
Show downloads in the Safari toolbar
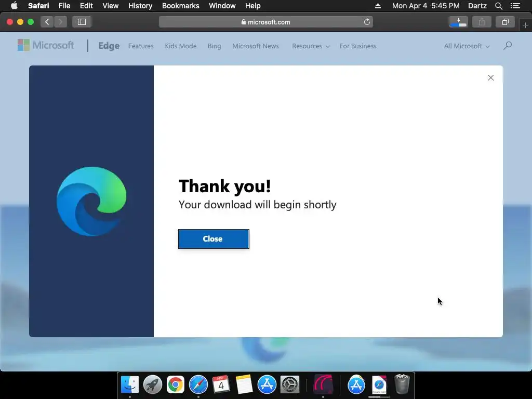tap(458, 22)
